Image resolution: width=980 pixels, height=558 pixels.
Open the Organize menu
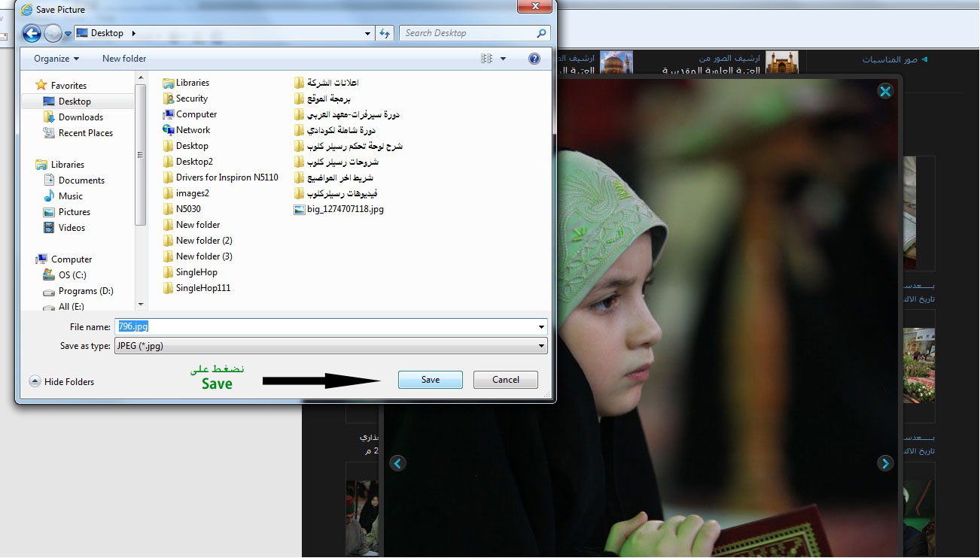tap(56, 59)
